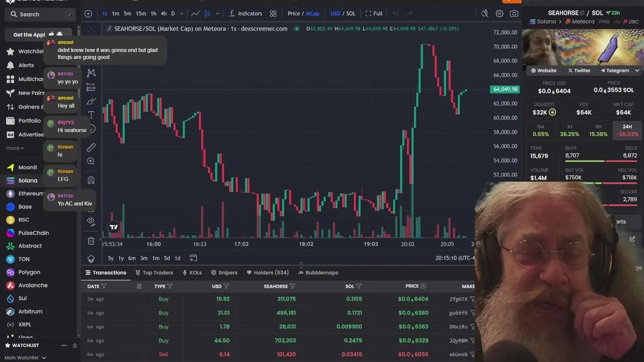Open the Holders (534) tab
Viewport: 644px width, 362px height.
[268, 273]
